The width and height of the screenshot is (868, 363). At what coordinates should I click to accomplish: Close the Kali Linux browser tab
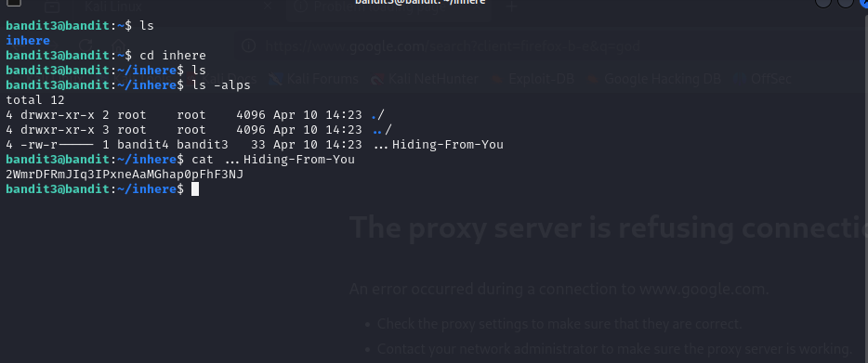tap(268, 6)
